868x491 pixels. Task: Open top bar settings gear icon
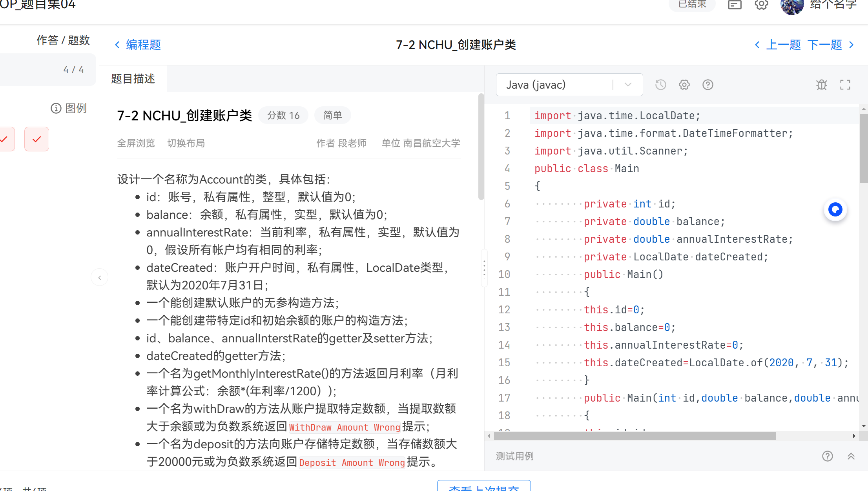pos(761,5)
